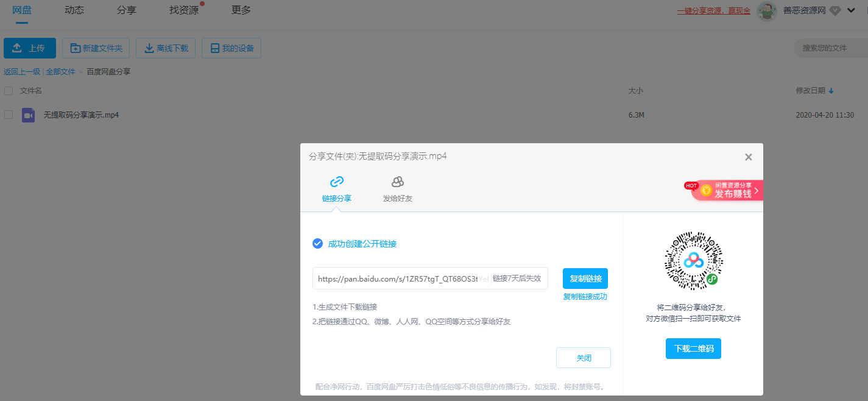
Task: Open the 一键分享资源，赢现金 link
Action: coord(713,10)
